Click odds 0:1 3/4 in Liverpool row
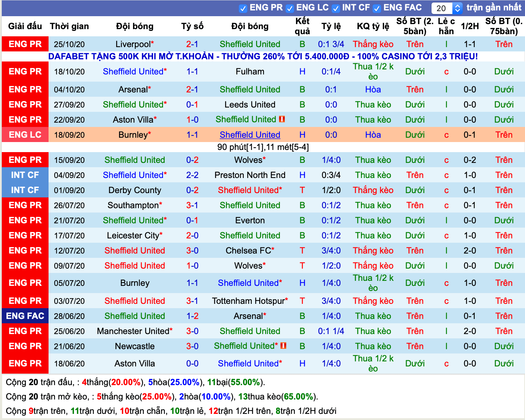Viewport: 525px width, 420px height. click(331, 44)
